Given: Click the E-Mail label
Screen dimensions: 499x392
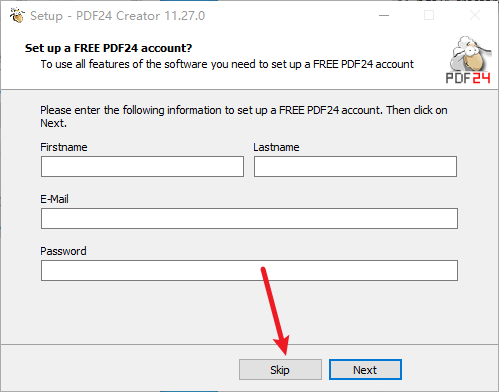Looking at the screenshot, I should 54,199.
